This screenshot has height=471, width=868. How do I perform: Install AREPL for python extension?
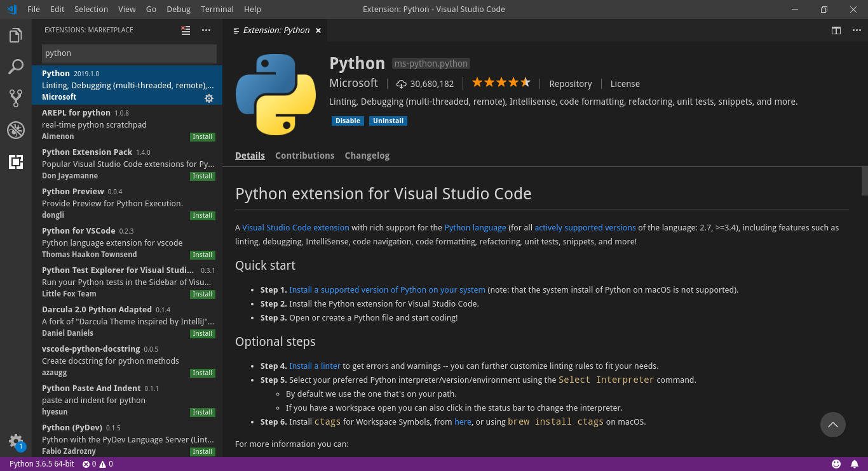click(x=203, y=137)
